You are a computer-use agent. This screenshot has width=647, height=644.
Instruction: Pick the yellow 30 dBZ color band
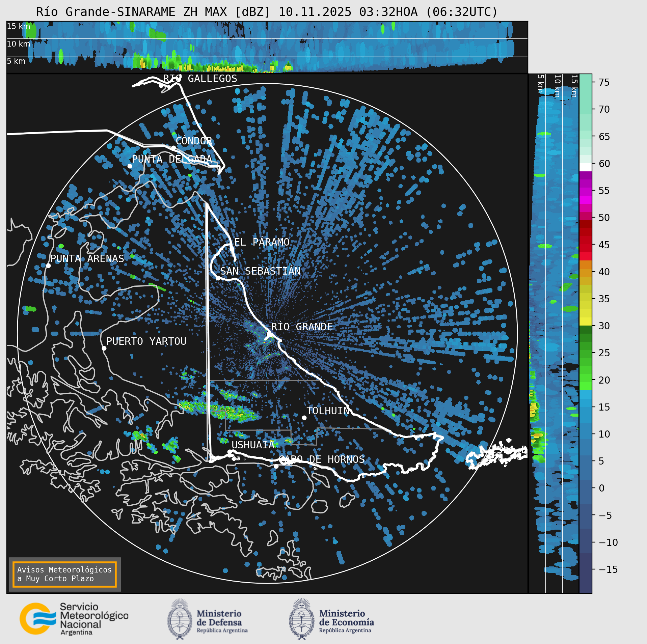586,321
